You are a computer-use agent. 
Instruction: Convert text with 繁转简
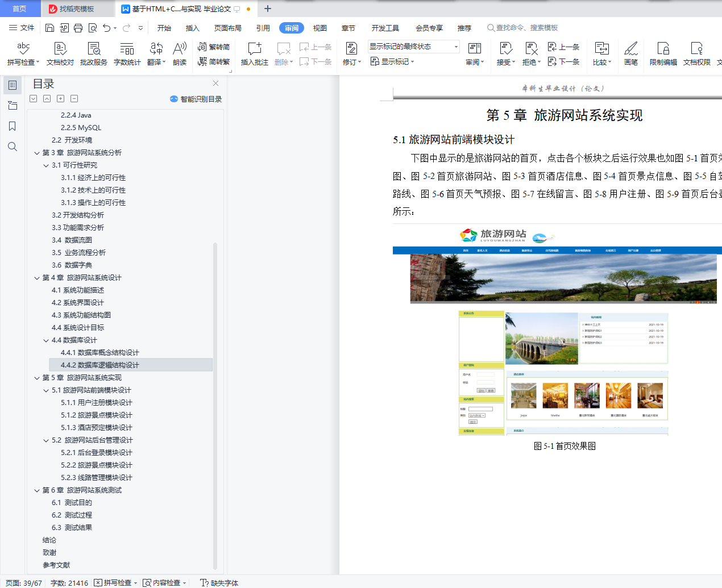point(214,47)
